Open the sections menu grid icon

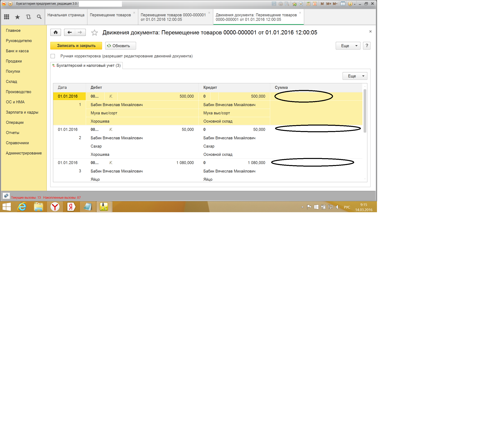coord(6,17)
